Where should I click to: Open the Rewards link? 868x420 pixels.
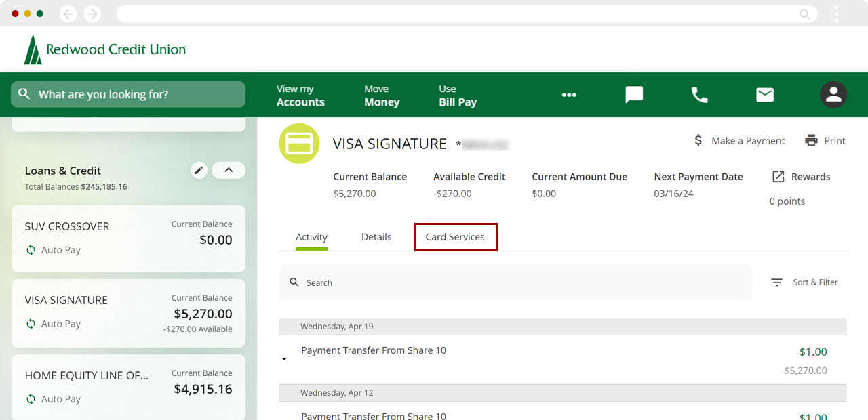810,176
